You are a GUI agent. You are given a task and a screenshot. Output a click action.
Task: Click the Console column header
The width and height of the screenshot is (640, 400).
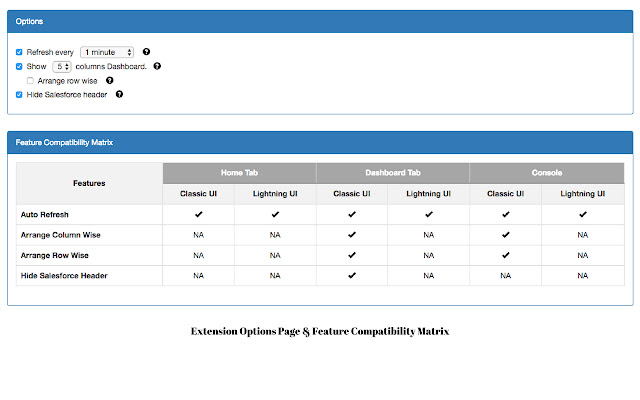pos(547,173)
